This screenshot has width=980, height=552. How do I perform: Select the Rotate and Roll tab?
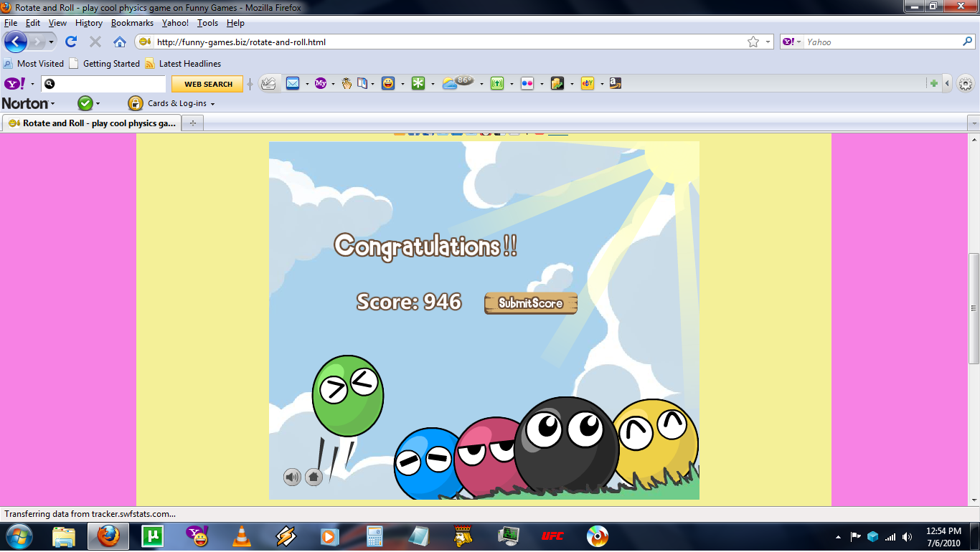[x=92, y=123]
